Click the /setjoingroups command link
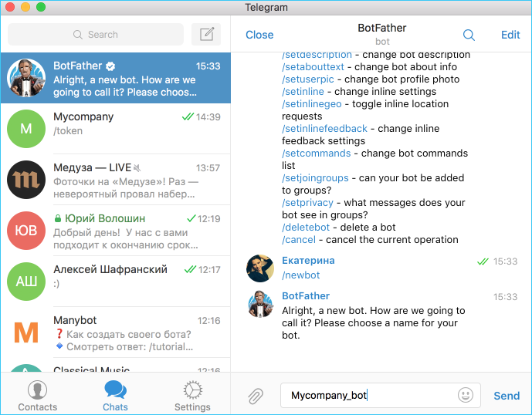 tap(315, 178)
